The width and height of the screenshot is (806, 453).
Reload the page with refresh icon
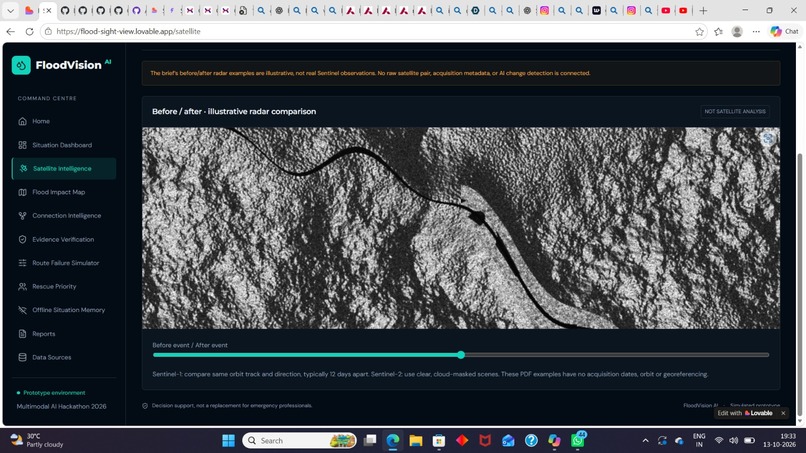[x=29, y=31]
